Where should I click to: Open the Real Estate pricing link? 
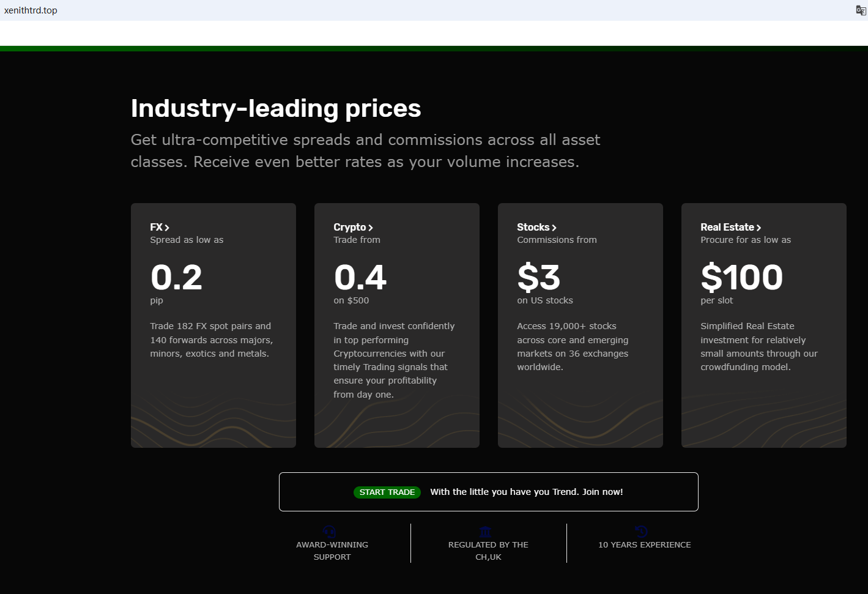pos(727,227)
